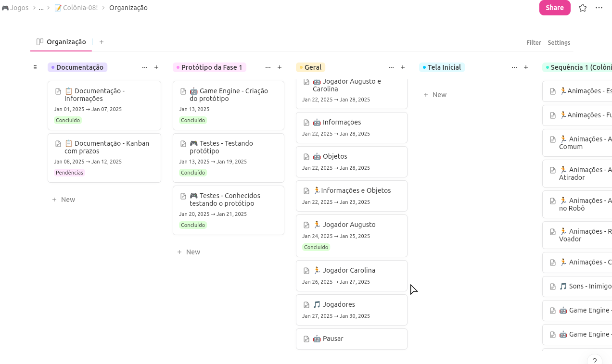Click the Pendências status tag

69,173
